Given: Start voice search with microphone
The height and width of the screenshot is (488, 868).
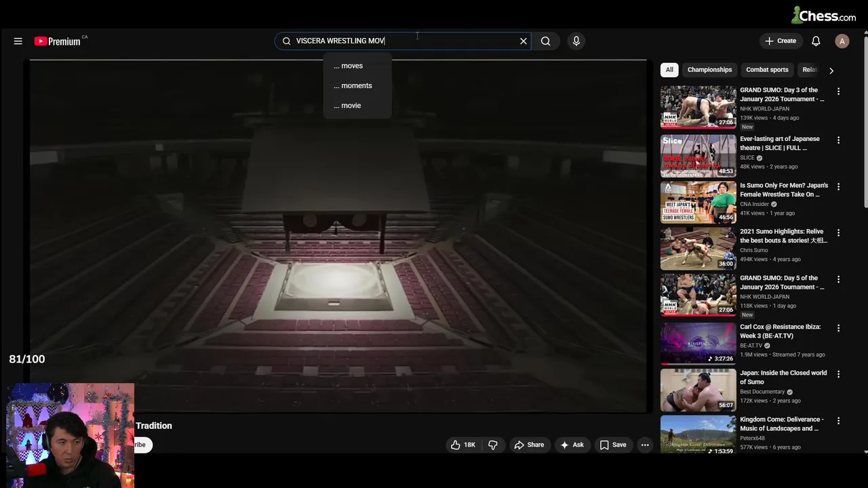Looking at the screenshot, I should point(576,41).
